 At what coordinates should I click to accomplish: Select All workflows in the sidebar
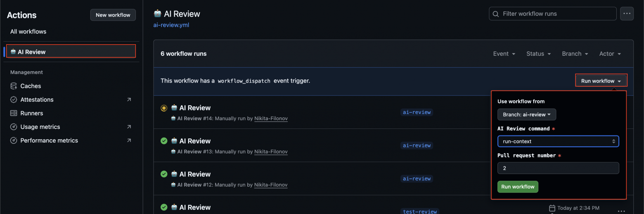[28, 31]
